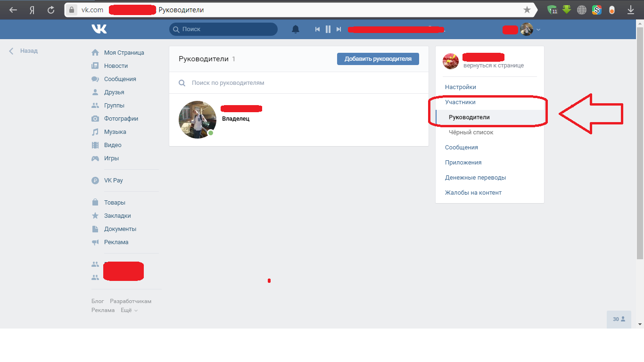Click the Поиск по руководителям field
Screen dimensions: 644x362
click(x=299, y=83)
